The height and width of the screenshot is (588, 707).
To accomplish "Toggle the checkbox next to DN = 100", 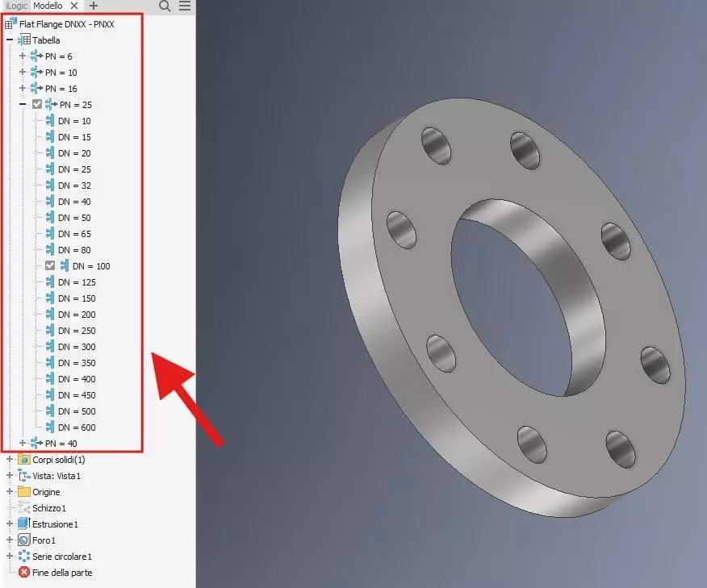I will pyautogui.click(x=50, y=266).
